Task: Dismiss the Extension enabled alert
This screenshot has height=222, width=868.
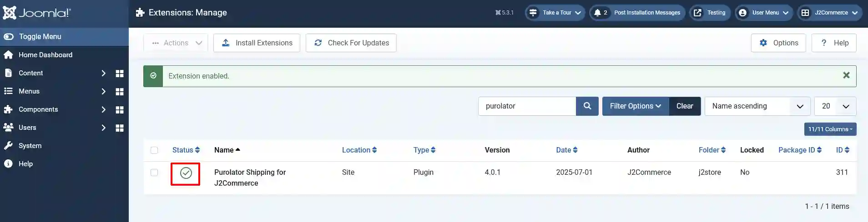Action: [846, 75]
